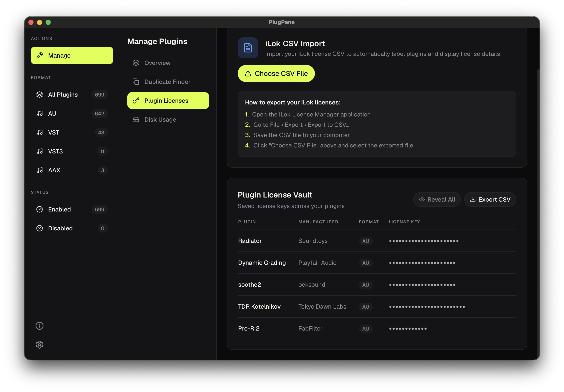Click the Export CSV button
Viewport: 564px width, 392px height.
point(490,199)
